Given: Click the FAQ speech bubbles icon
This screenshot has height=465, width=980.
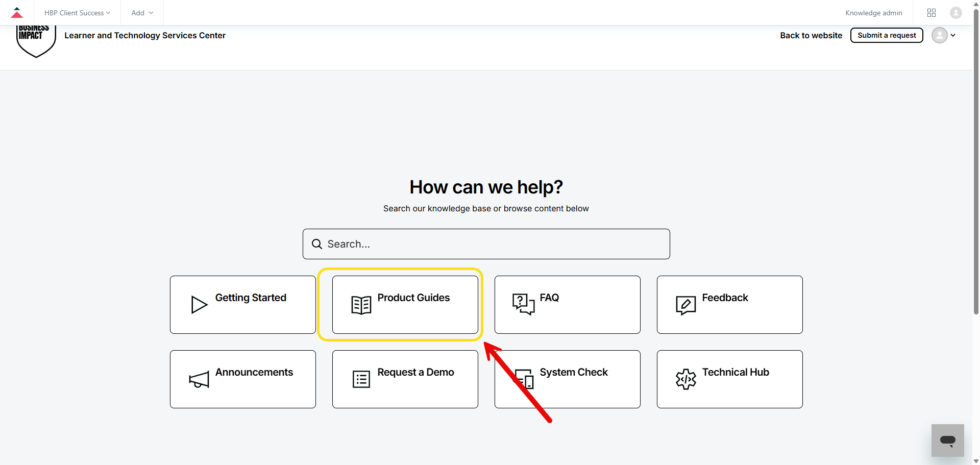Looking at the screenshot, I should click(523, 304).
